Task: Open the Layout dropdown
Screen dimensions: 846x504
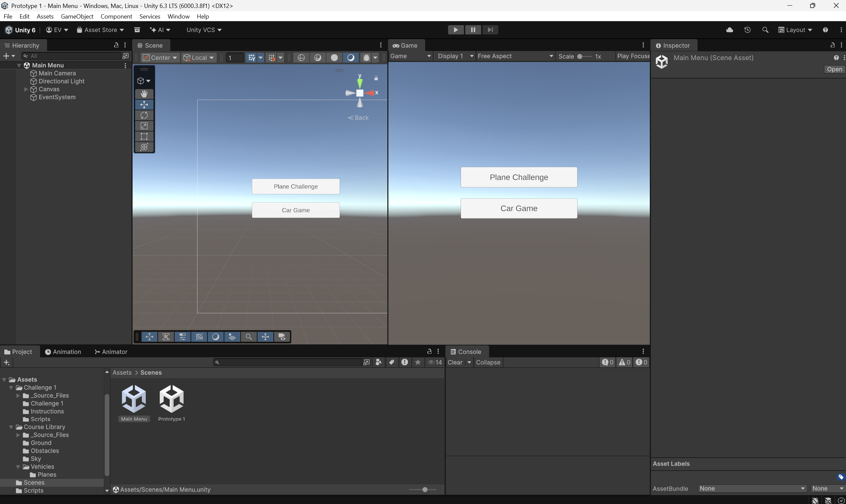Action: coord(795,30)
